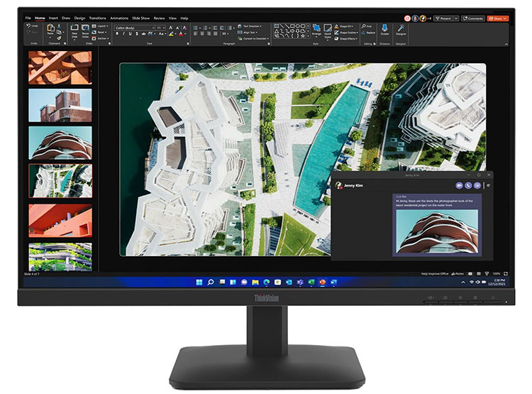Open PowerPoint from the taskbar

click(322, 283)
